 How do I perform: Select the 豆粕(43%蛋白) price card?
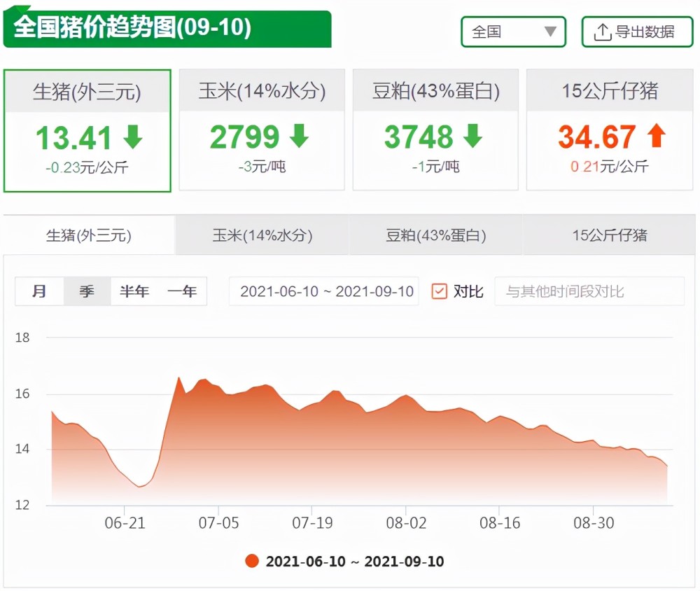coord(435,130)
